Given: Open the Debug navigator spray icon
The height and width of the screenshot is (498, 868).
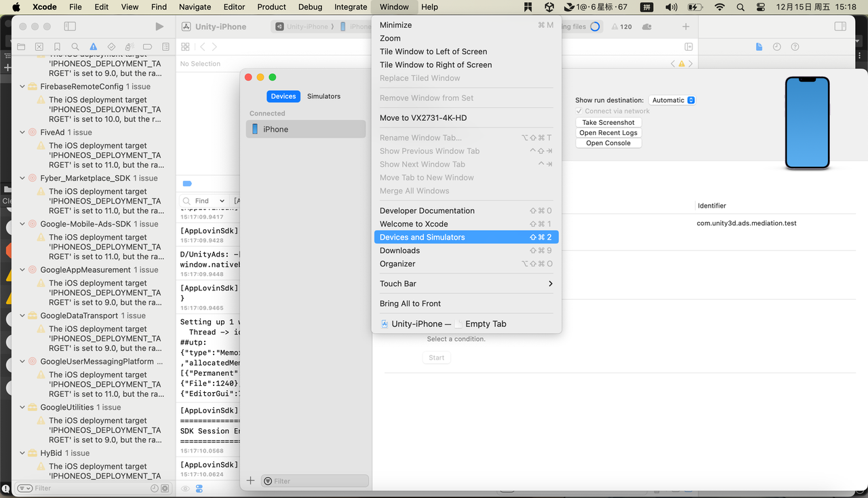Looking at the screenshot, I should [130, 47].
